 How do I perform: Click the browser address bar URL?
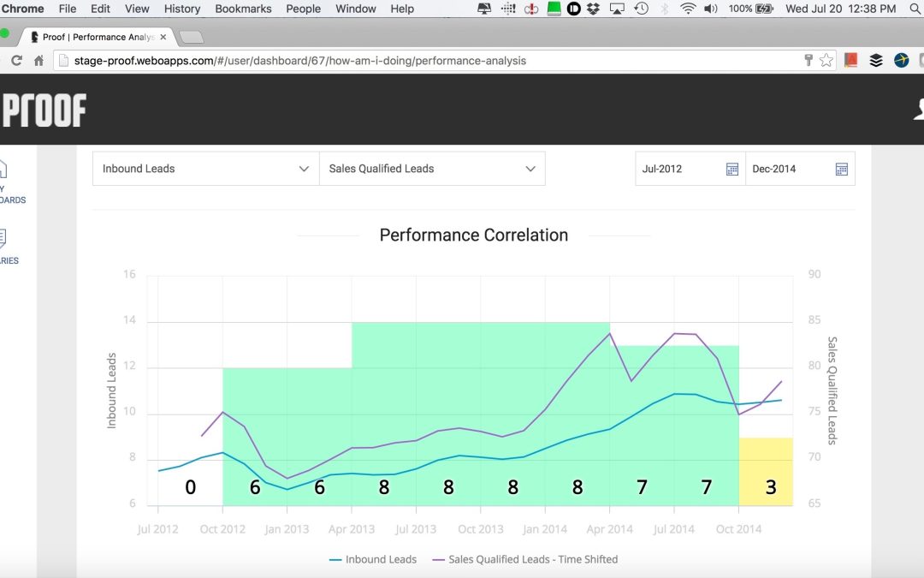[x=300, y=60]
